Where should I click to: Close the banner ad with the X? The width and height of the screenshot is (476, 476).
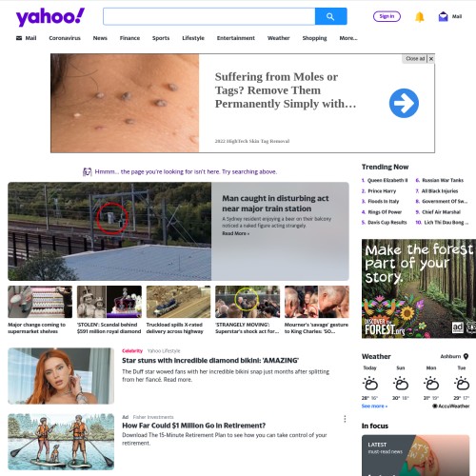[x=431, y=59]
